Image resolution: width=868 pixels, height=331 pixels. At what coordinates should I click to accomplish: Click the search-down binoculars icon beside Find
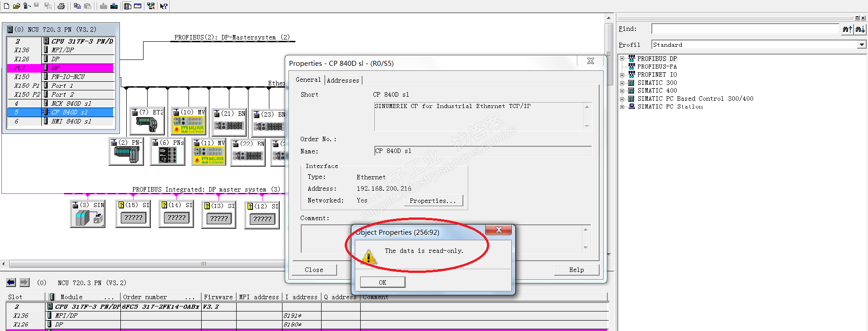coord(860,29)
